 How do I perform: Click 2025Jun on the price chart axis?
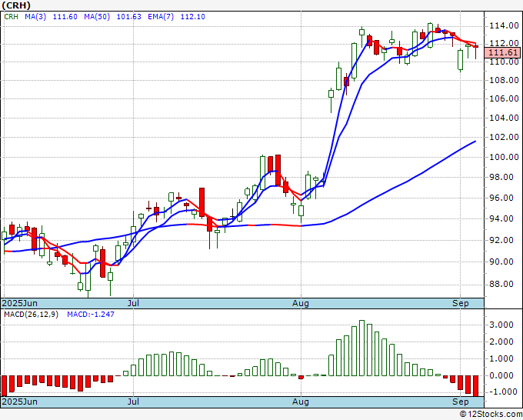click(x=20, y=303)
